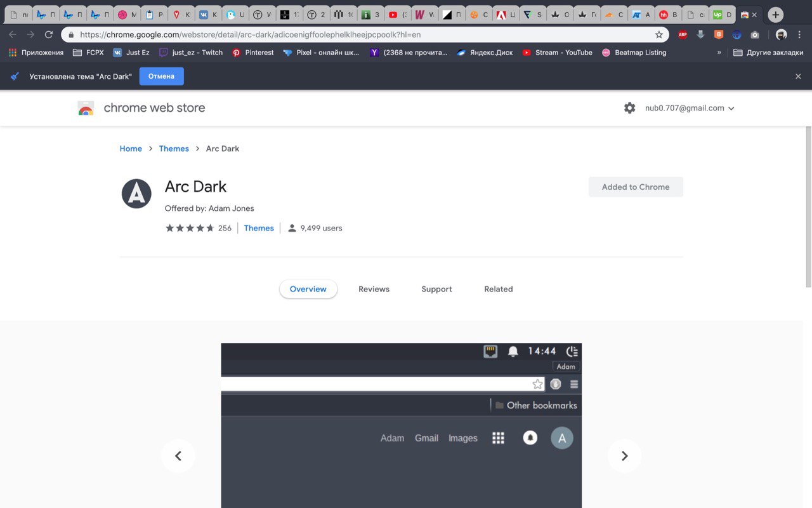Open the Яндекс.Диск bookmark
The height and width of the screenshot is (508, 812).
[x=485, y=53]
